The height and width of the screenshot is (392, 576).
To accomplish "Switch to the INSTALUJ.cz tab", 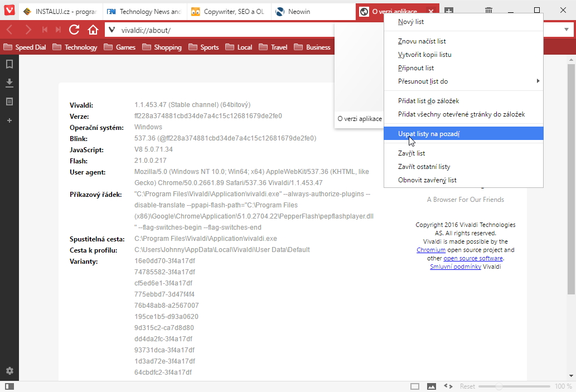I will click(x=61, y=11).
